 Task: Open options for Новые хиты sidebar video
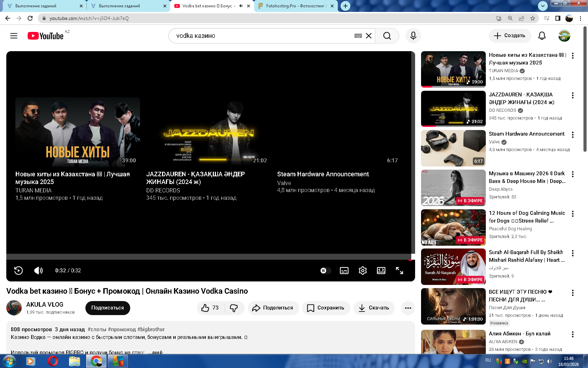(573, 56)
